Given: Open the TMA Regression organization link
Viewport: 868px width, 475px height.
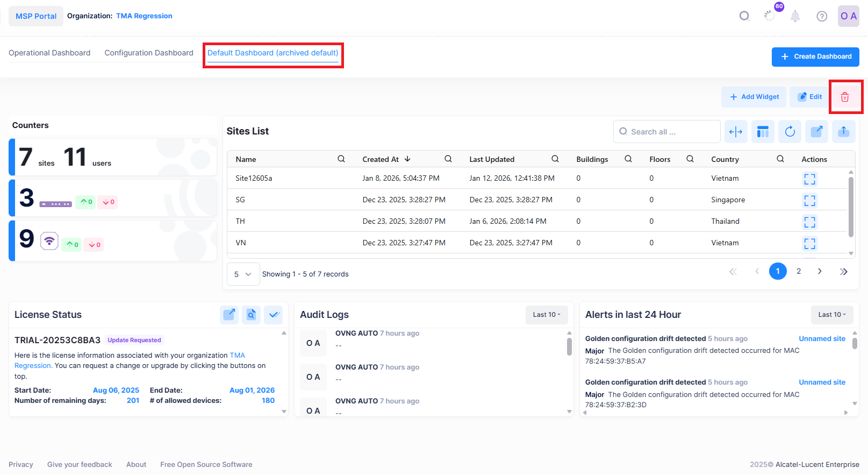Looking at the screenshot, I should 144,16.
